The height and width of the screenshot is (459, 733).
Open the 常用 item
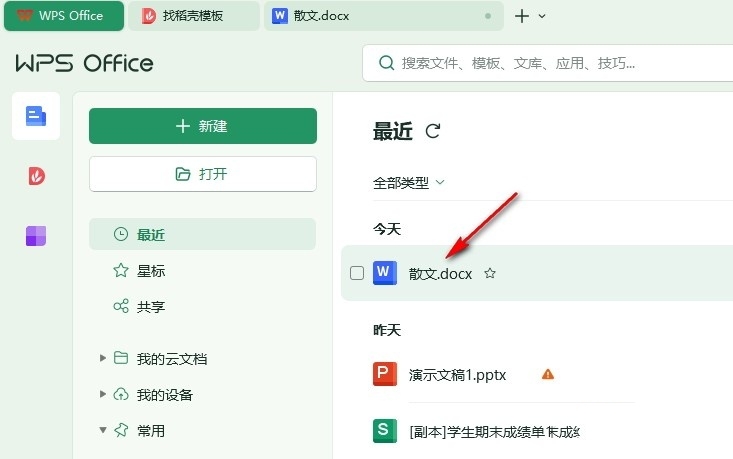[x=151, y=430]
